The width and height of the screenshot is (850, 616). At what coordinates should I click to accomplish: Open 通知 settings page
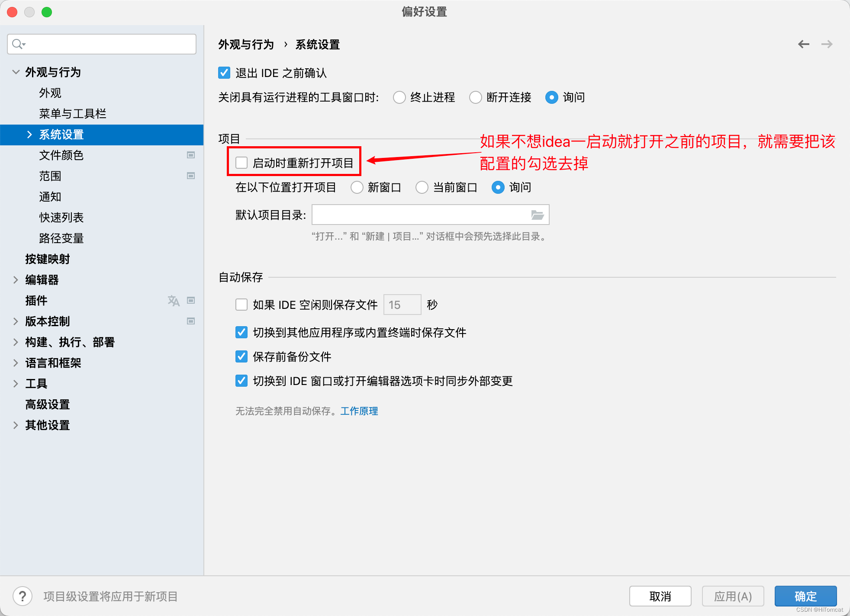[x=50, y=197]
